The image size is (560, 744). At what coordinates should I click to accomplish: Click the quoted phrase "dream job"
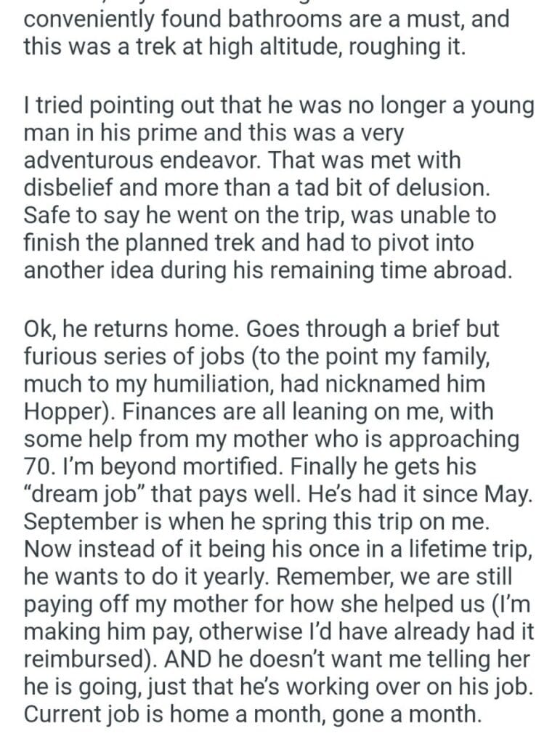(84, 495)
